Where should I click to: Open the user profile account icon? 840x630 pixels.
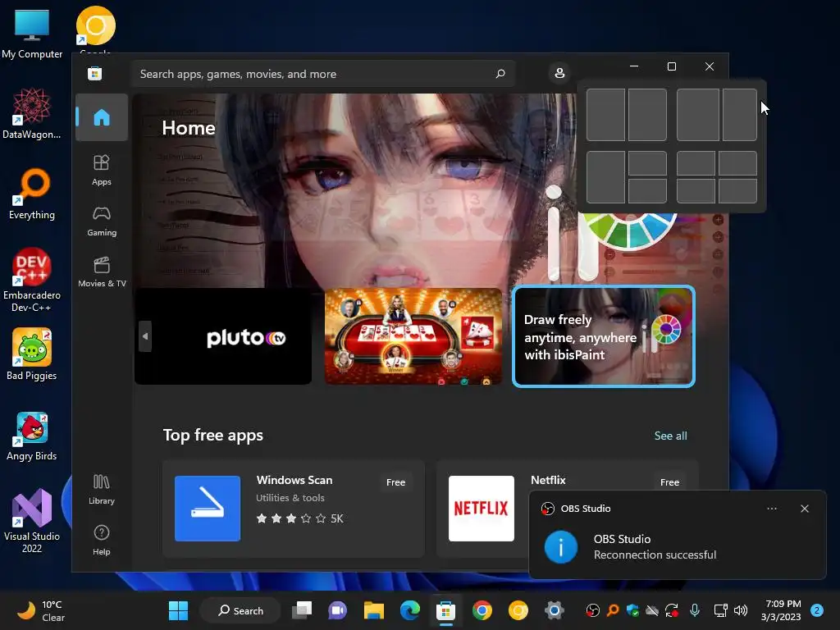point(559,73)
